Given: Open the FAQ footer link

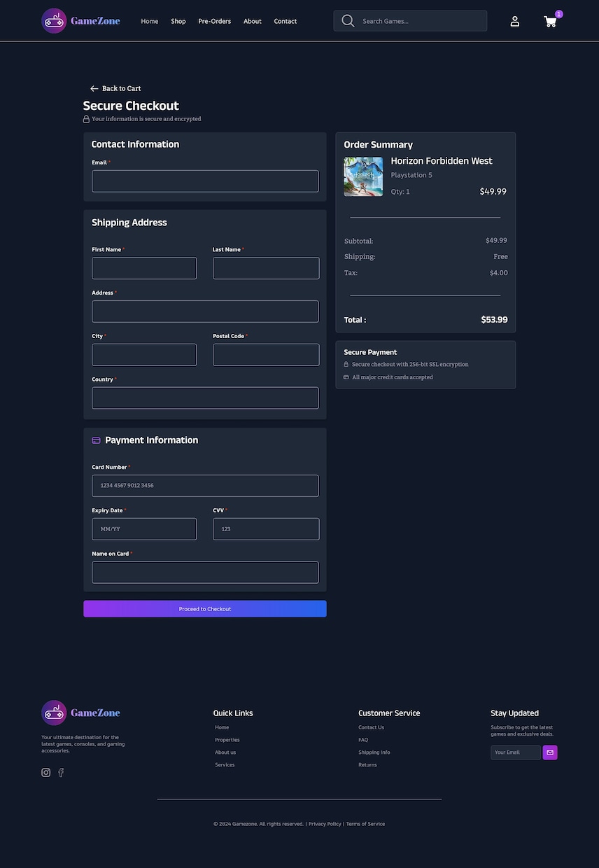Looking at the screenshot, I should point(363,740).
